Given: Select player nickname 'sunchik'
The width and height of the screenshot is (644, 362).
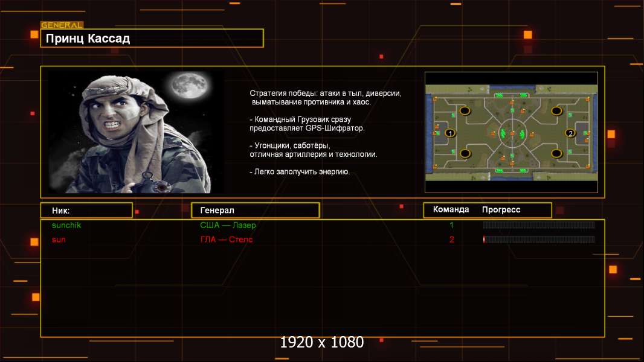Looking at the screenshot, I should (66, 225).
